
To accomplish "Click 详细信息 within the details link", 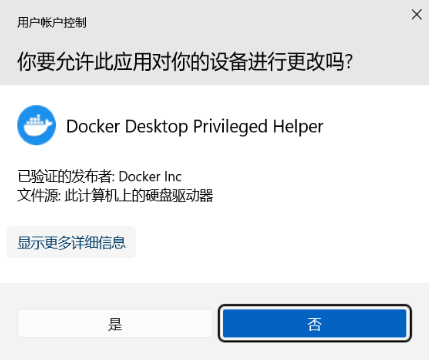I will pos(99,242).
